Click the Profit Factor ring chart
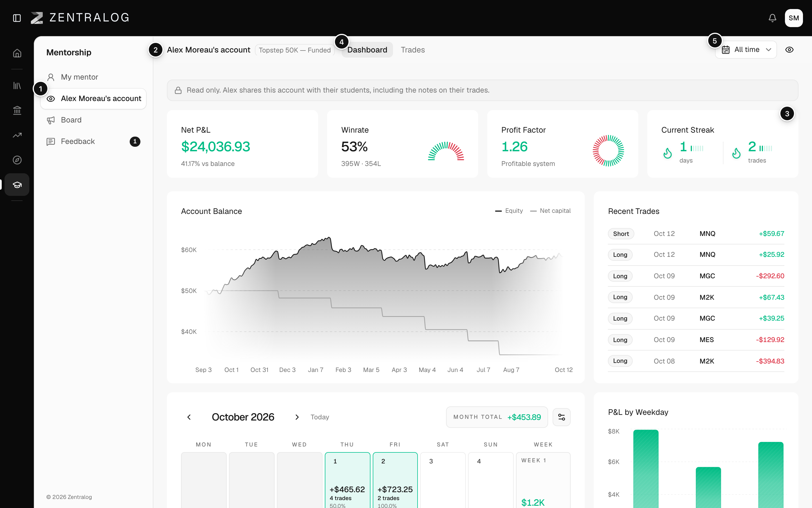This screenshot has width=812, height=508. (x=608, y=150)
